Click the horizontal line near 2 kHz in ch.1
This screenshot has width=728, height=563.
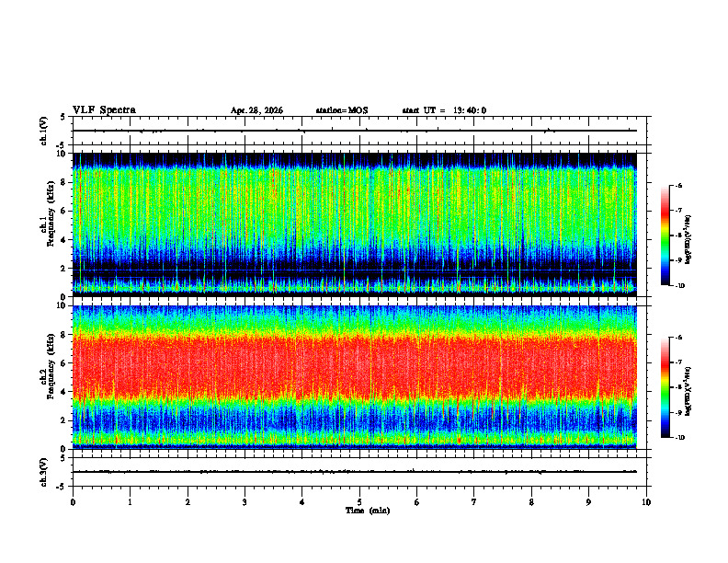point(355,270)
